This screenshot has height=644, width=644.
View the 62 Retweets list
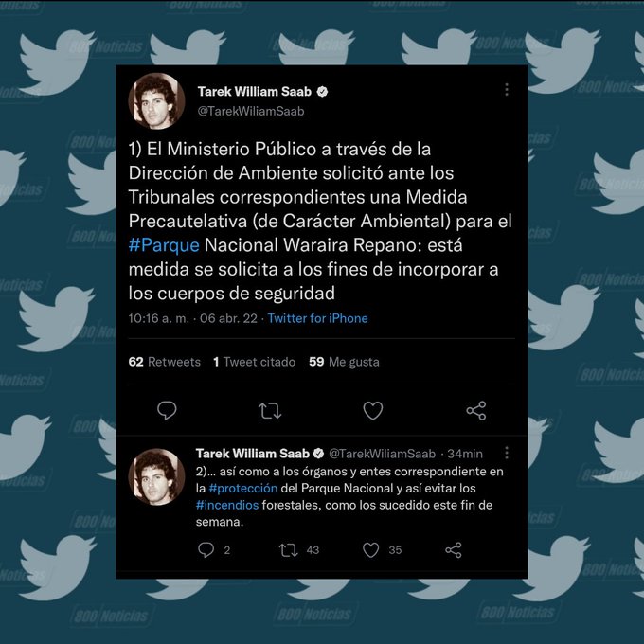pos(164,362)
